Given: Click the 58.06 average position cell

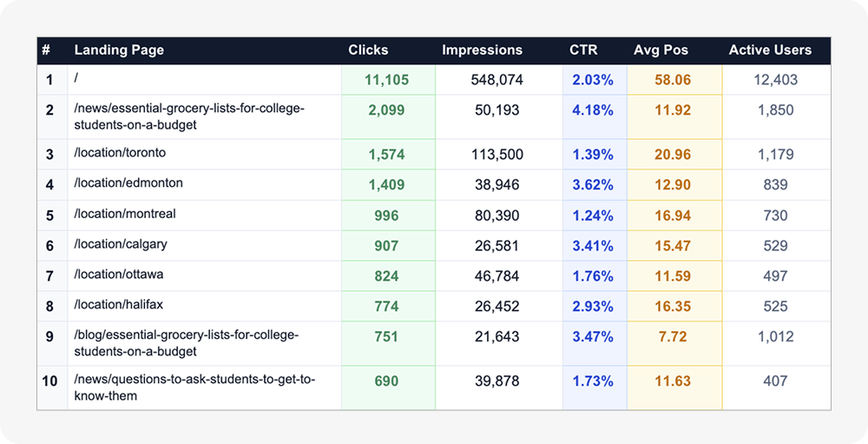Looking at the screenshot, I should [674, 80].
